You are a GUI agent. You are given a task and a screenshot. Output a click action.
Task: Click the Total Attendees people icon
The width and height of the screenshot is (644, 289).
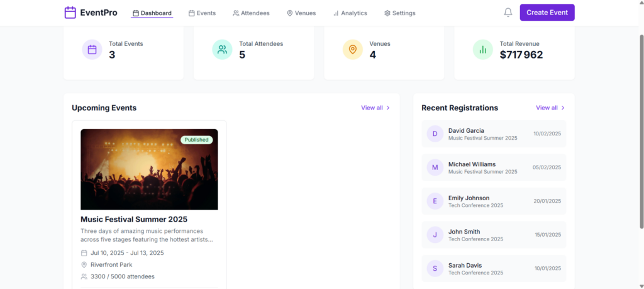(222, 50)
